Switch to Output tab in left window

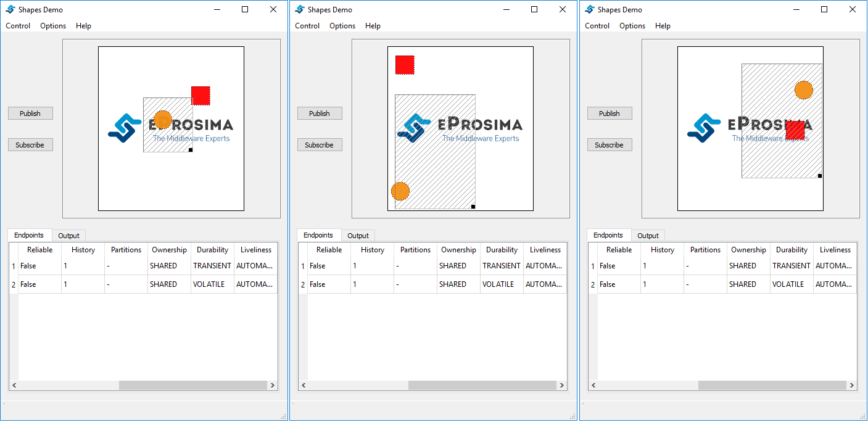click(69, 236)
